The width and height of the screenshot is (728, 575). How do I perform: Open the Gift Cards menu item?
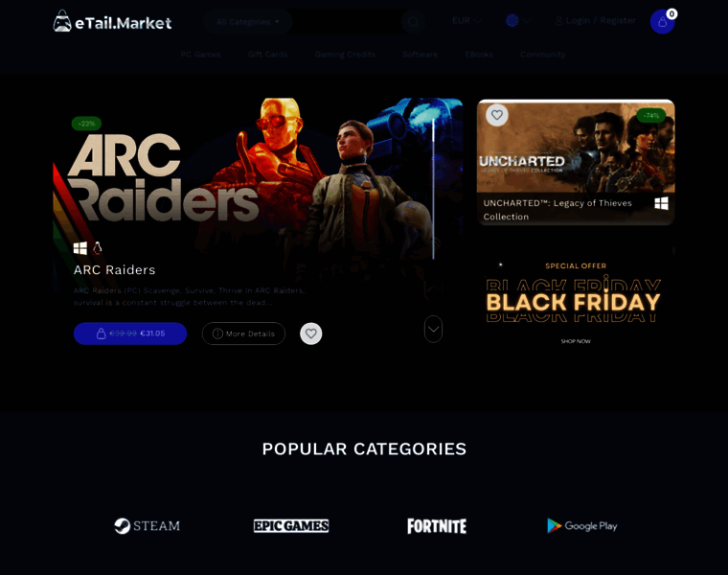coord(268,55)
